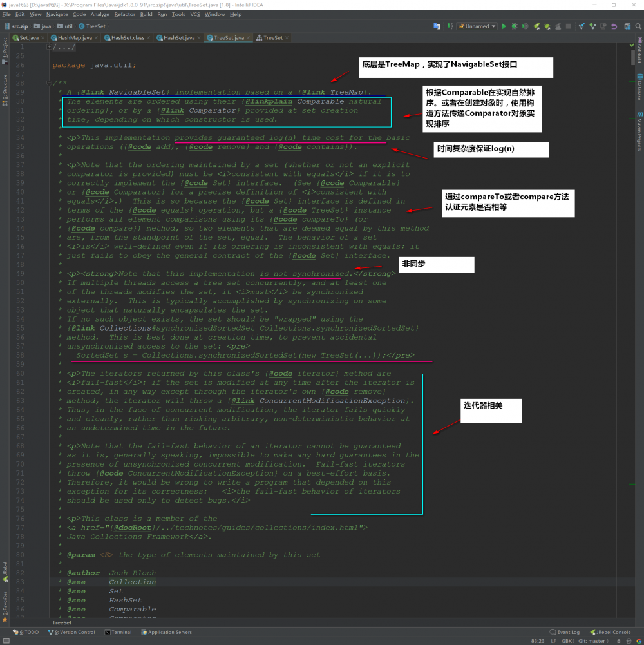Open the Favorites tool window stripe

[x=5, y=606]
